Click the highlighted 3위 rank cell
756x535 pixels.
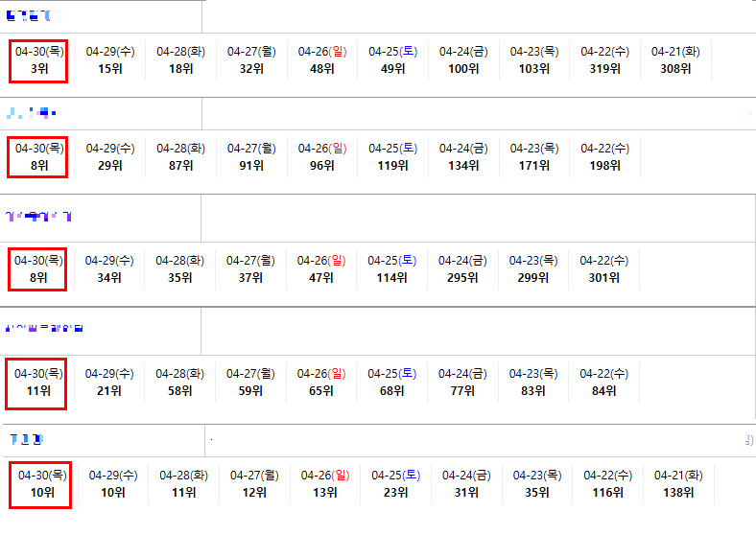pos(39,60)
